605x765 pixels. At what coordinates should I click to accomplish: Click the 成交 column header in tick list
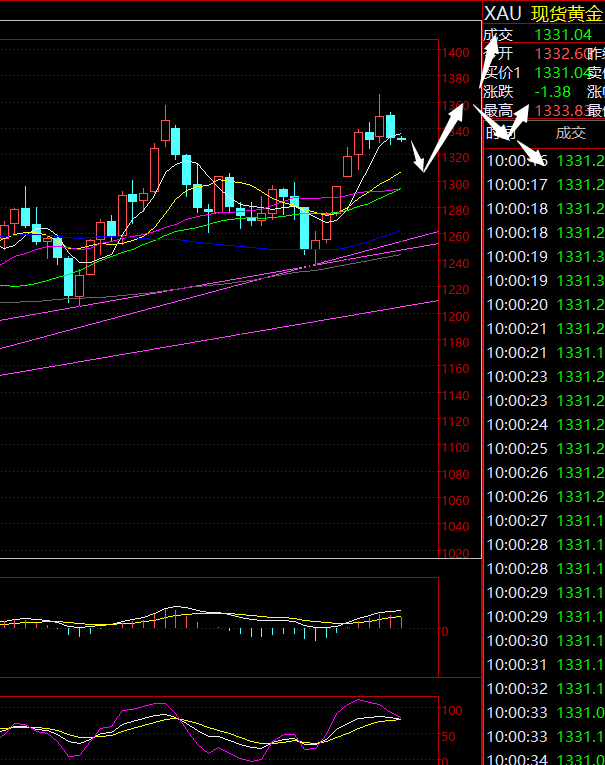570,133
